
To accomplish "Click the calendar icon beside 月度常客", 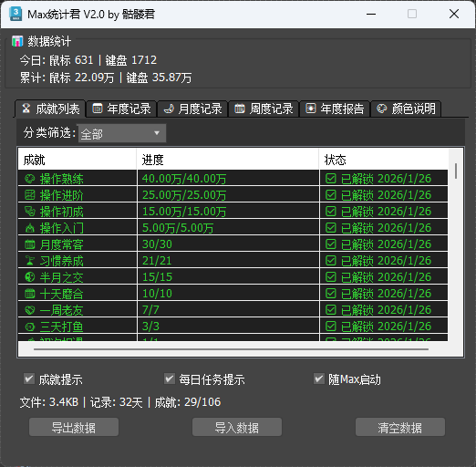I will coord(30,244).
